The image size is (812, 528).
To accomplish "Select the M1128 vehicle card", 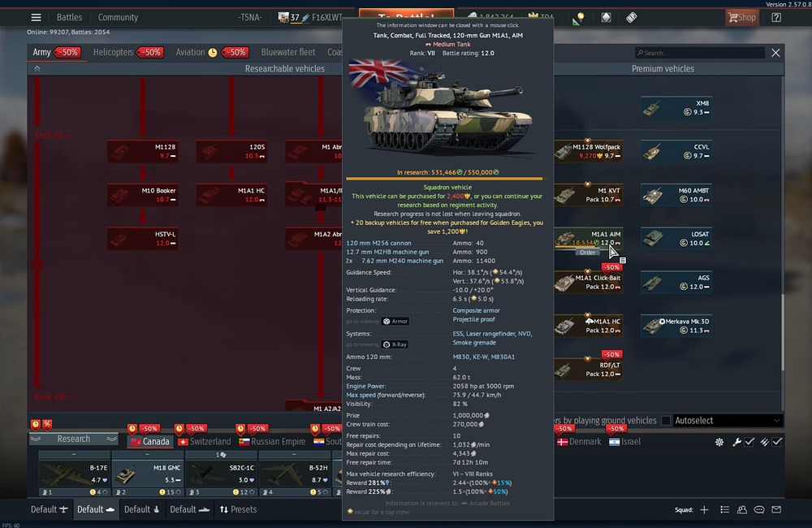I will pyautogui.click(x=143, y=151).
